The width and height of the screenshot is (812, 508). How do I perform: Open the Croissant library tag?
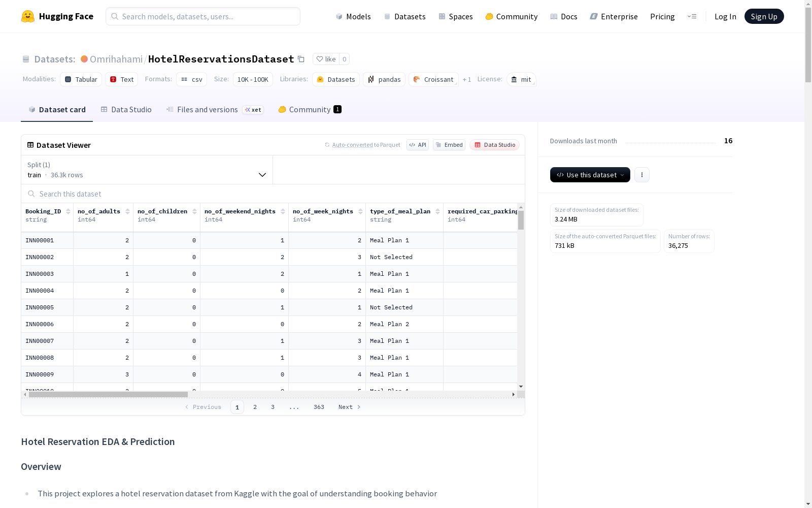pyautogui.click(x=433, y=79)
